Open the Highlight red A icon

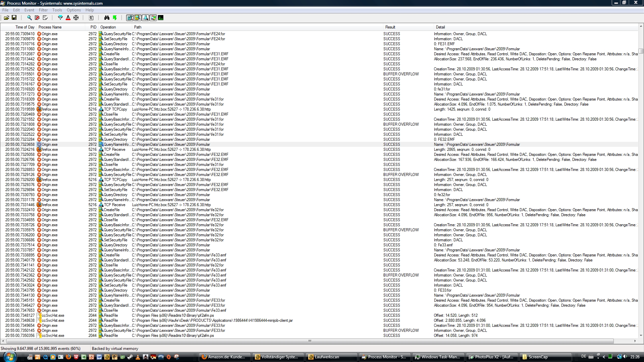coord(68,18)
